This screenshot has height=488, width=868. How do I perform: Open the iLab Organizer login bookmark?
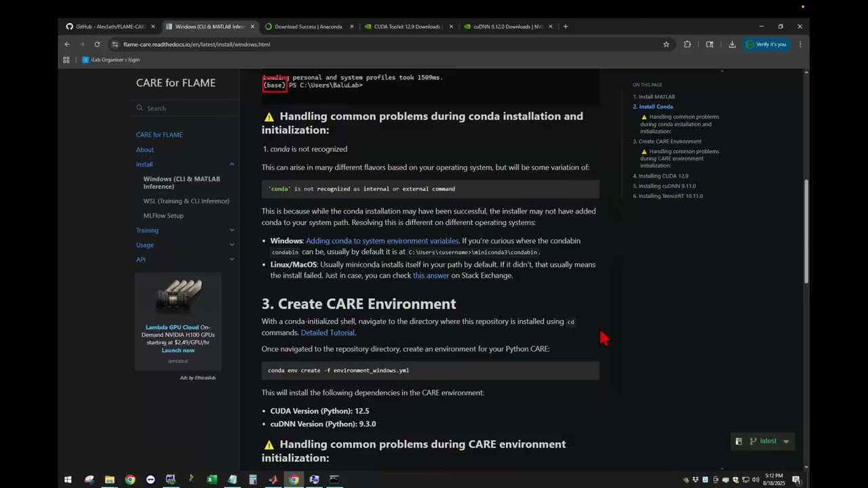[111, 60]
